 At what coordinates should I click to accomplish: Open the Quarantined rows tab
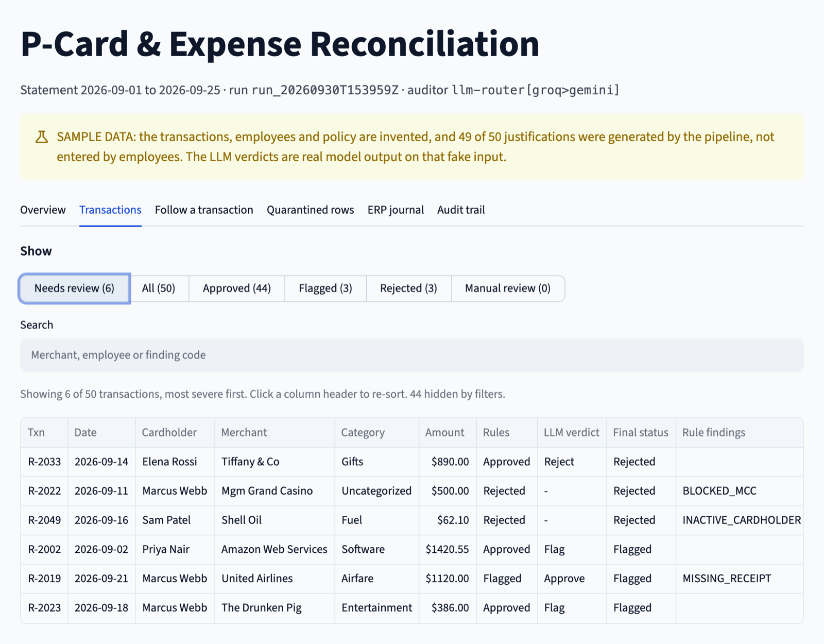point(310,210)
